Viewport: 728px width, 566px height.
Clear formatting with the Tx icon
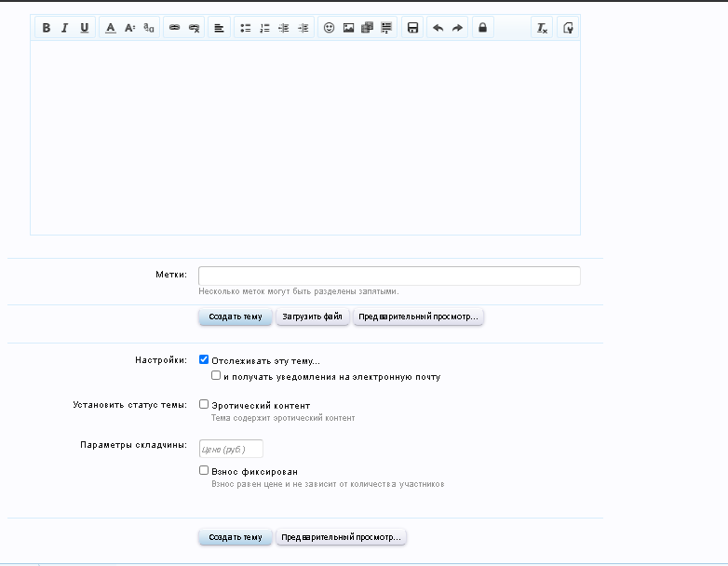click(x=542, y=28)
